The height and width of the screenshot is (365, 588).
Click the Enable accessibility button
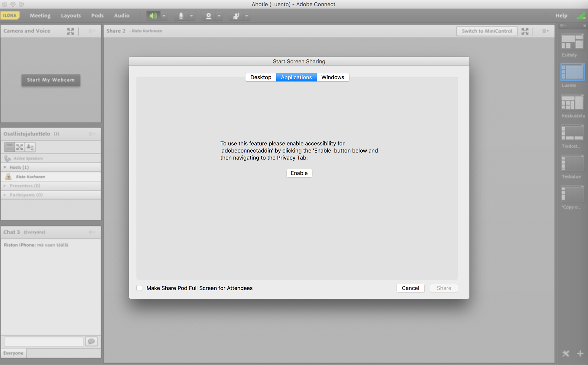click(x=299, y=173)
